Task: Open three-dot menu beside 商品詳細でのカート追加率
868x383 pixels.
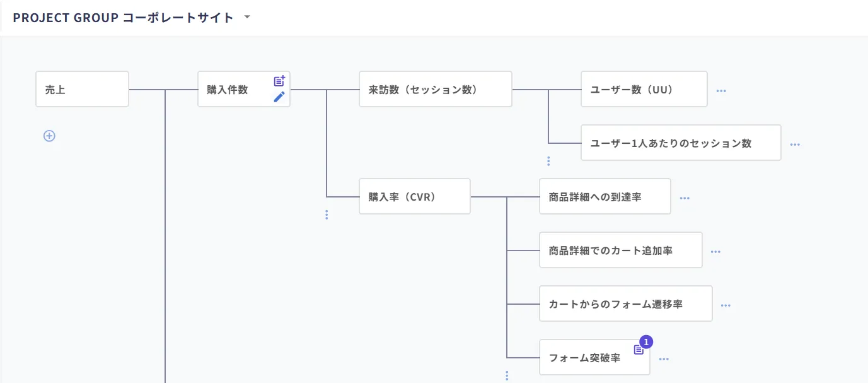Action: 715,252
